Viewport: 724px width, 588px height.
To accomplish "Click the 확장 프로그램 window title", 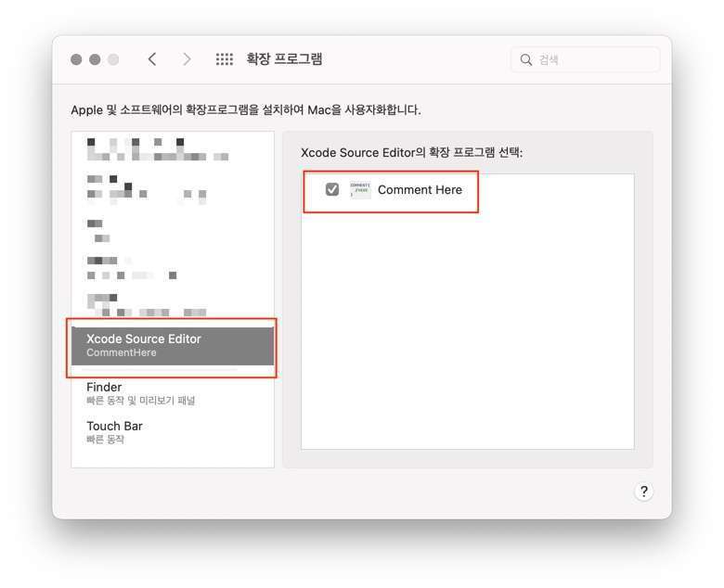I will [x=284, y=59].
